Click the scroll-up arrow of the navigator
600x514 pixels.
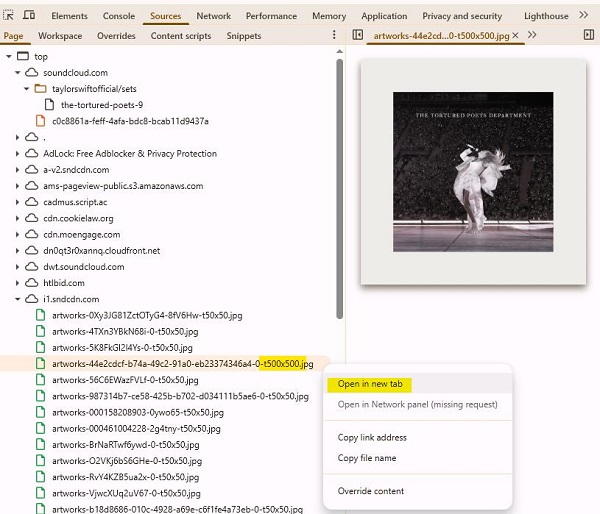[x=339, y=51]
